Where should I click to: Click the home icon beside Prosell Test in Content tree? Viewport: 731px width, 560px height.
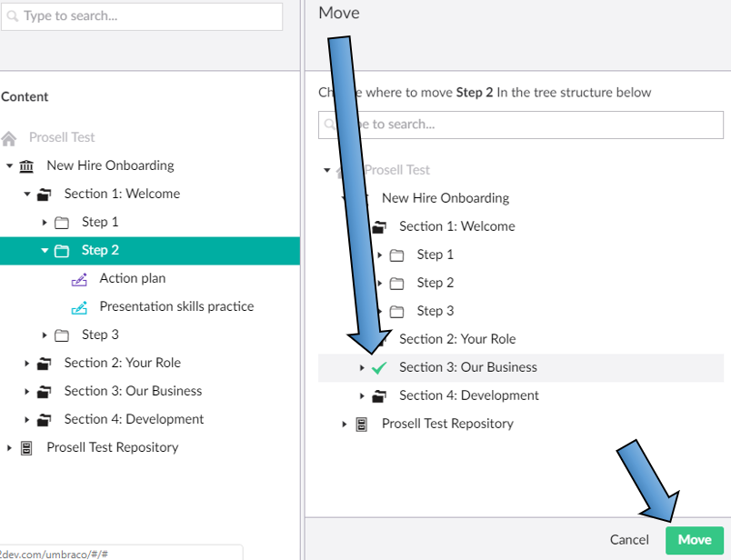9,138
